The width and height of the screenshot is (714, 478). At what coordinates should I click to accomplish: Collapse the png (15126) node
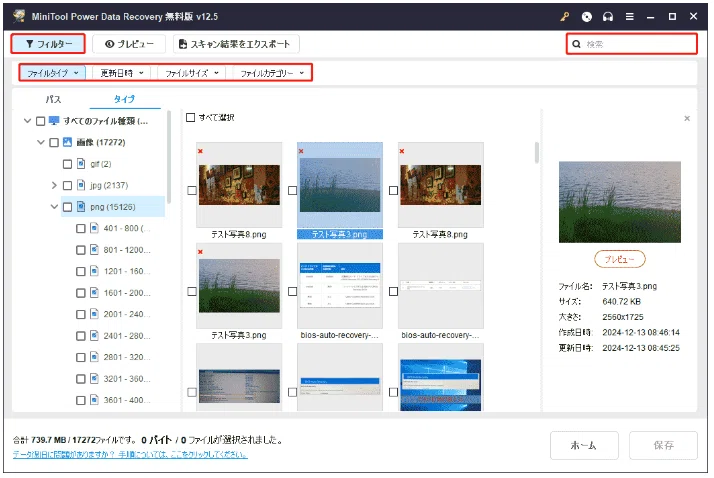tap(54, 207)
